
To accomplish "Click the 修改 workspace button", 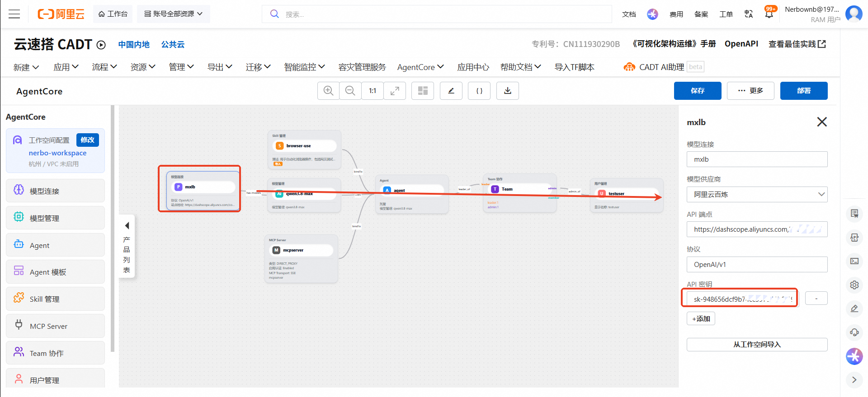I will 88,140.
